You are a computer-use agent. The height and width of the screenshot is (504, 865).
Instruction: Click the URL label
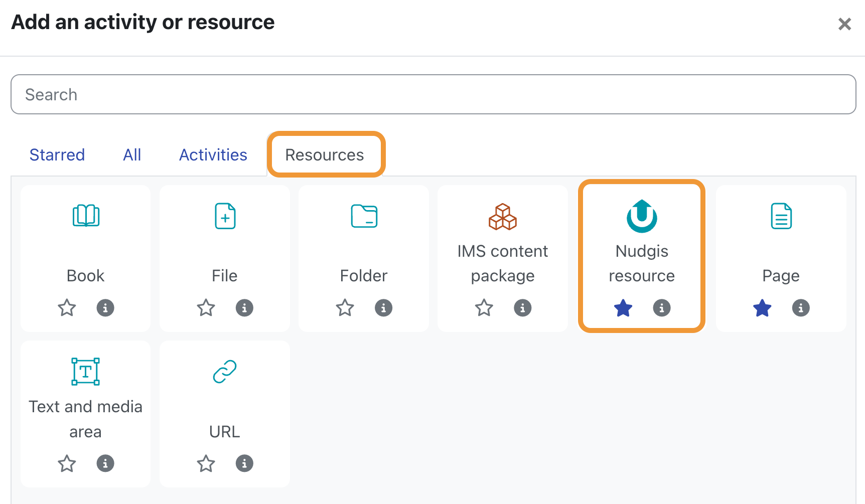click(x=225, y=432)
